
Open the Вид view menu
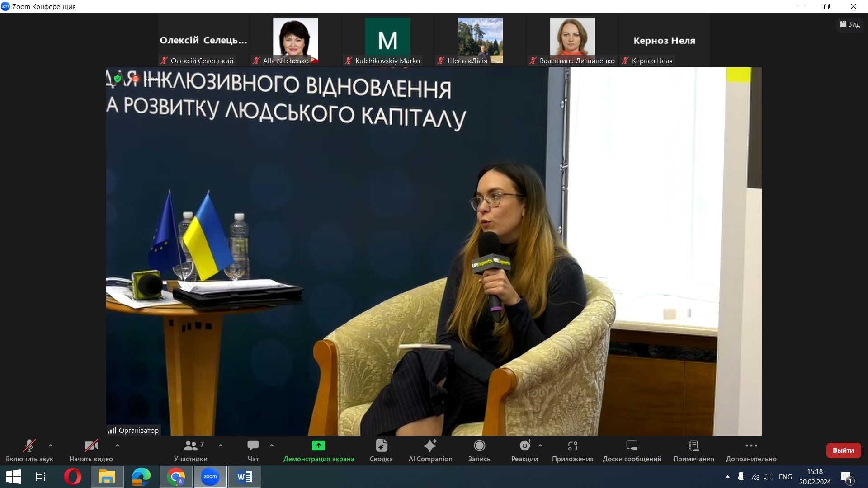(850, 24)
